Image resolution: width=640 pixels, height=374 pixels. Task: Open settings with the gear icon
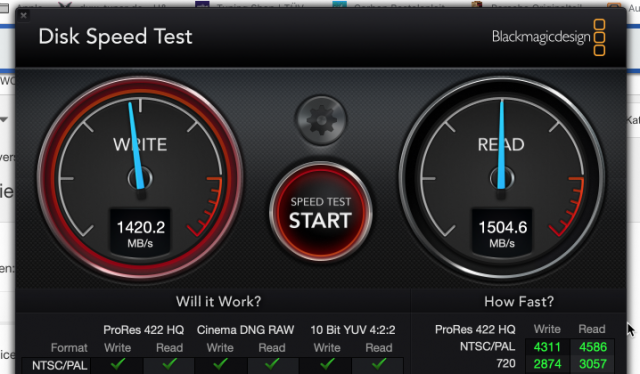click(x=321, y=120)
